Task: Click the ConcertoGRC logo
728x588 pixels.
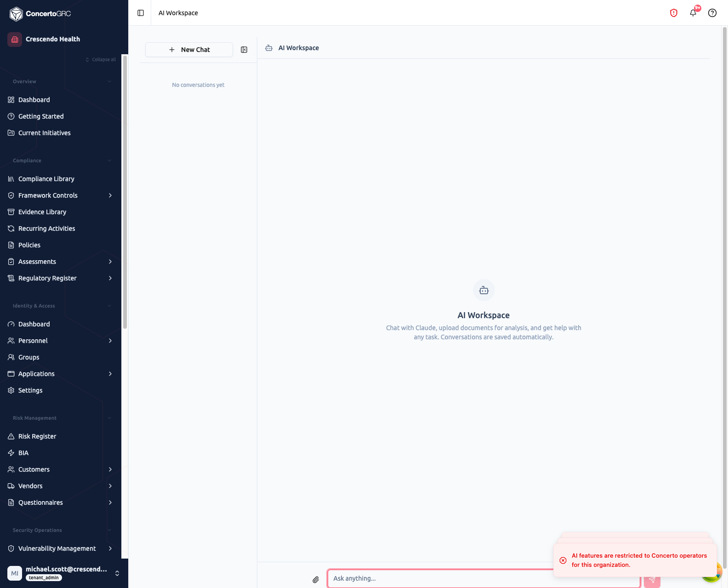Action: [x=40, y=14]
